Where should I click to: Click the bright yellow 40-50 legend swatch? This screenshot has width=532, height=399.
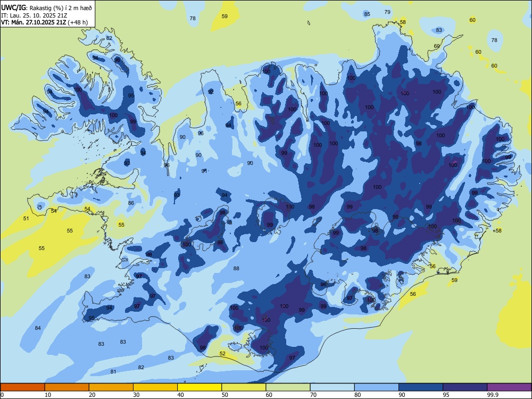tap(199, 387)
